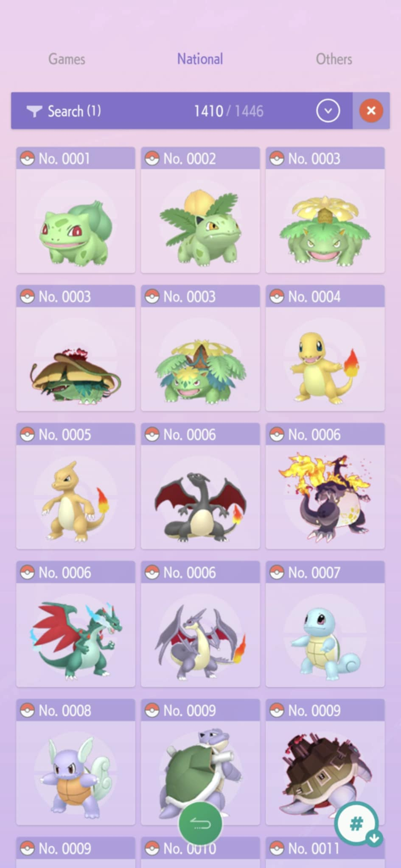
Task: Clear the search filter with the red X
Action: 371,111
